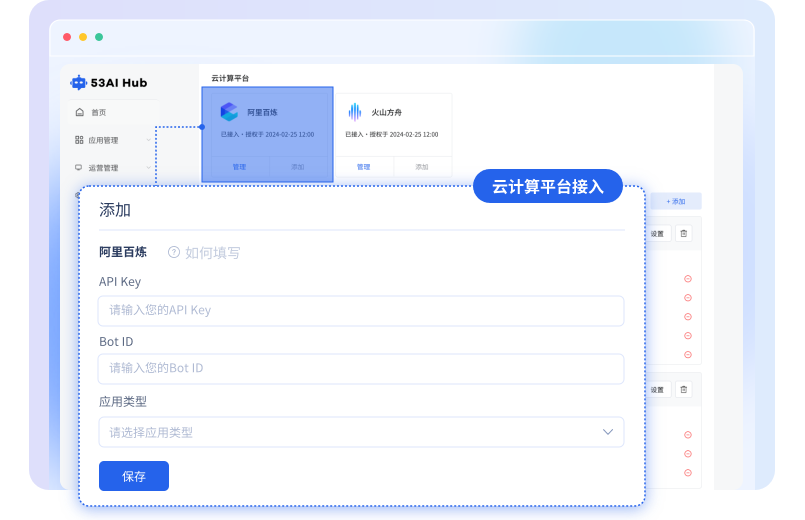Screen dimensions: 805x520
Task: Select the 应用类型 field label
Action: click(x=123, y=401)
